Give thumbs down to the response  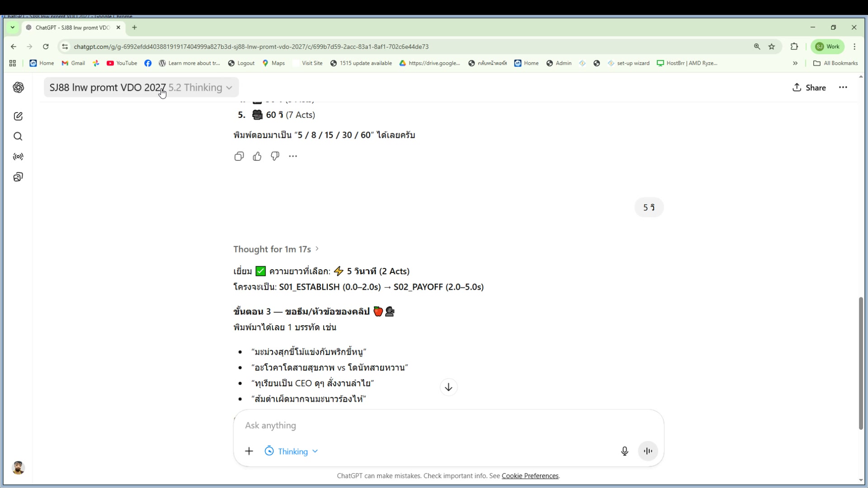pyautogui.click(x=275, y=156)
